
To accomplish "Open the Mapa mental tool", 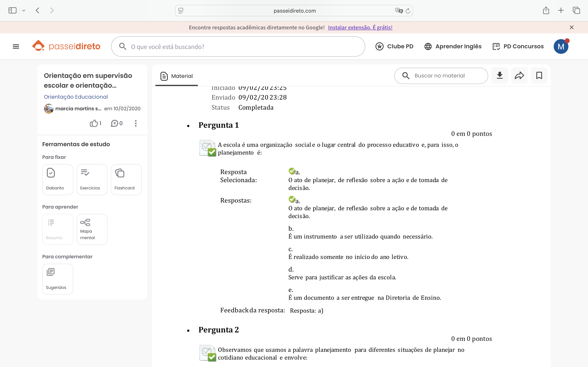I will tap(92, 229).
